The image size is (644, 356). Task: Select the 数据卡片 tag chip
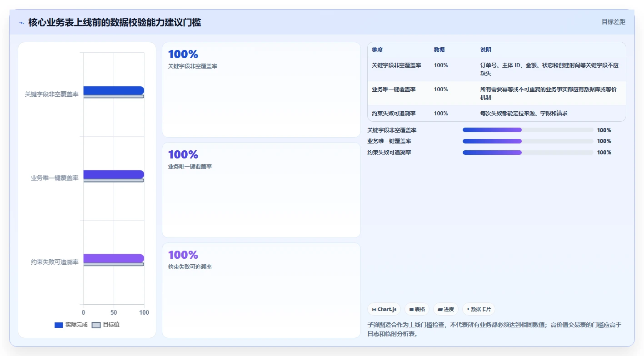click(x=479, y=309)
